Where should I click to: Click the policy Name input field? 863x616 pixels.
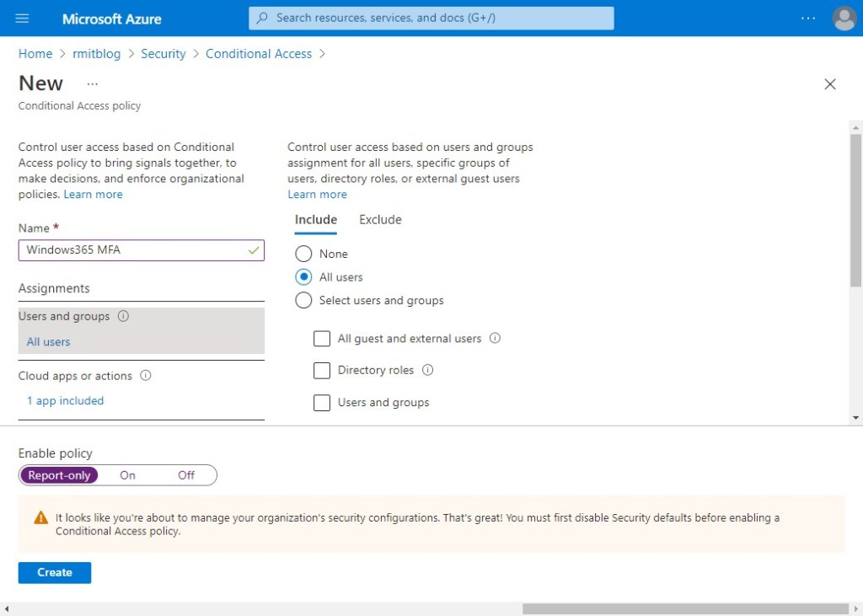142,250
